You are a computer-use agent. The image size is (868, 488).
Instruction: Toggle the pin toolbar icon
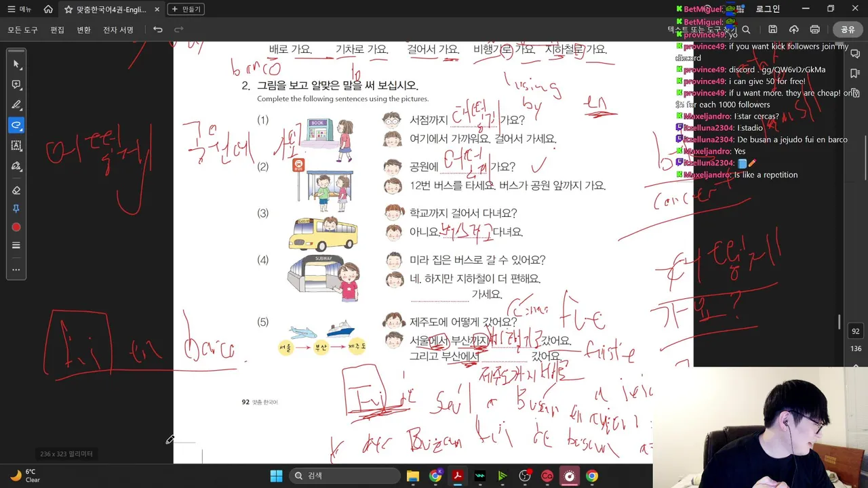coord(16,209)
